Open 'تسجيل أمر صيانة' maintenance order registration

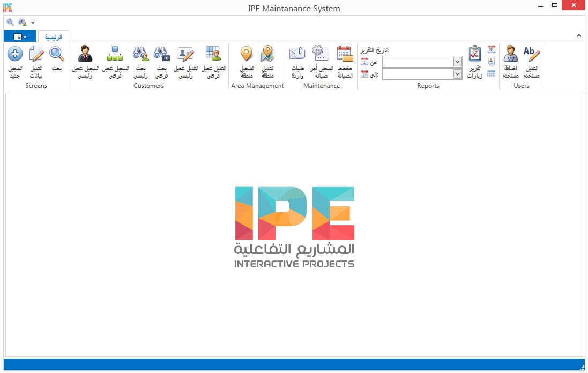321,62
